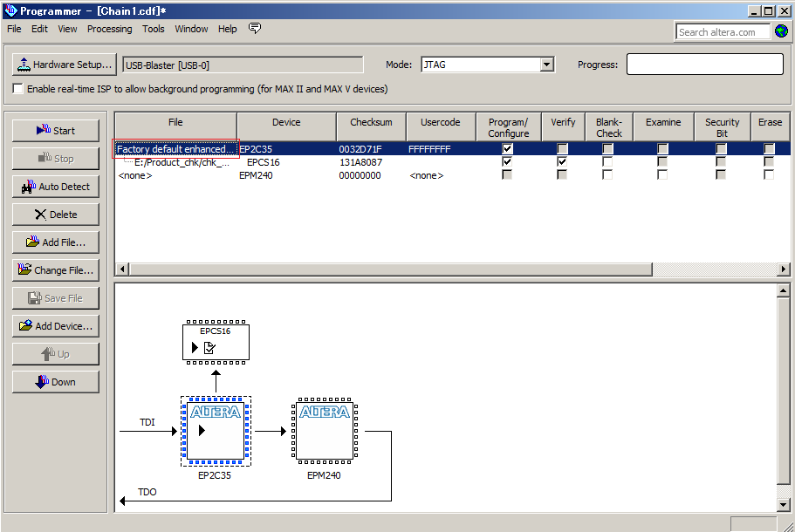The image size is (795, 532).
Task: Open the Edit menu
Action: (x=39, y=29)
